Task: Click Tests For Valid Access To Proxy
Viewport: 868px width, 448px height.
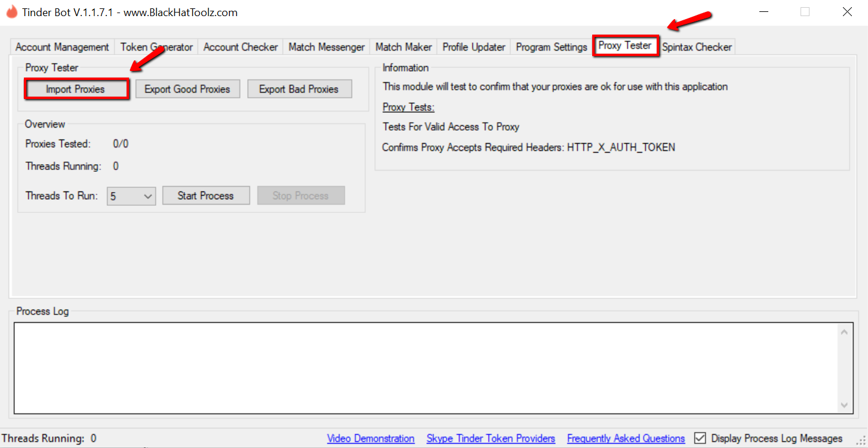Action: coord(451,126)
